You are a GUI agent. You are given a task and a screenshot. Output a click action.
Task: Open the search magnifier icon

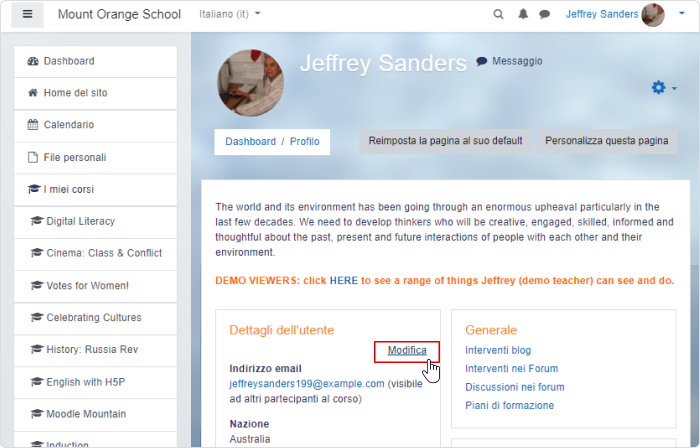pos(498,14)
